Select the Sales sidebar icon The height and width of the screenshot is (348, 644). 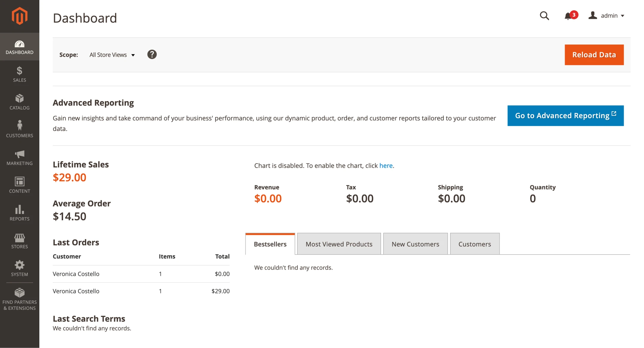coord(19,74)
